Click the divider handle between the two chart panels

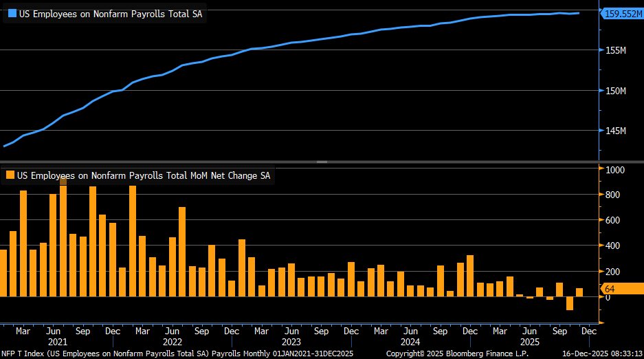(x=322, y=162)
